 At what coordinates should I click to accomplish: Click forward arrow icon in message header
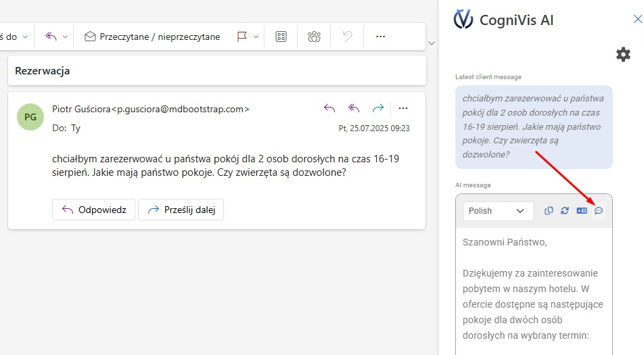[x=378, y=108]
